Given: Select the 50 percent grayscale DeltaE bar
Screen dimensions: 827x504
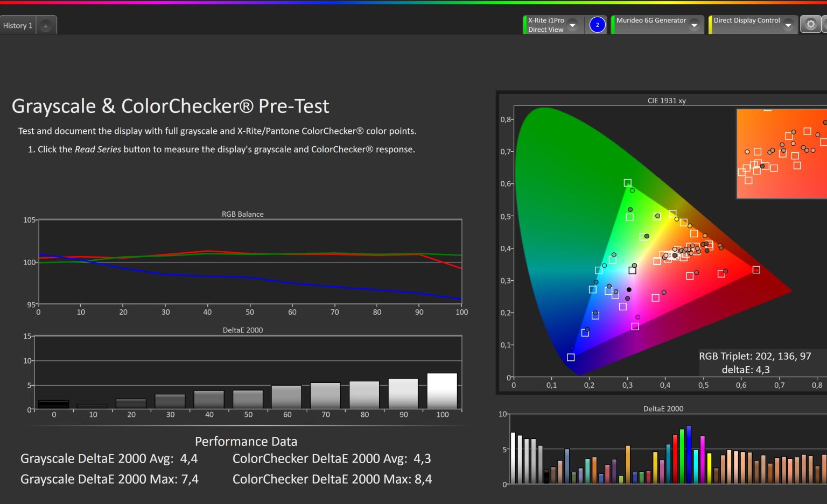Looking at the screenshot, I should click(x=248, y=400).
